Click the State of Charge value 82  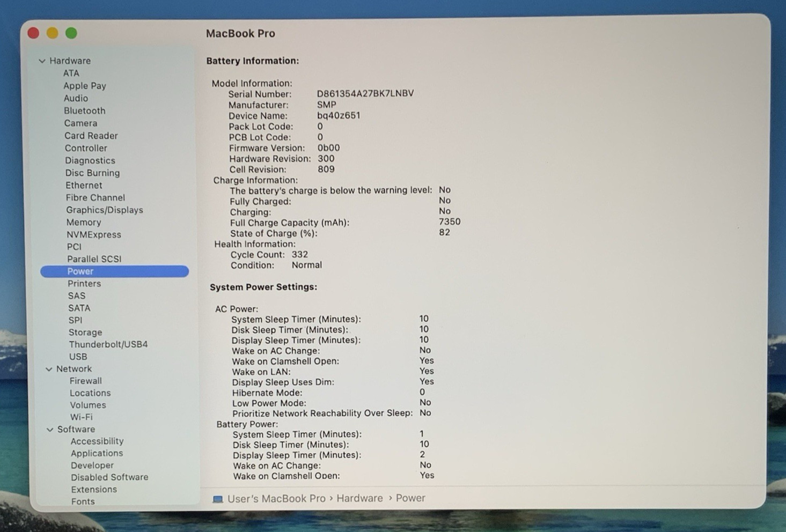click(444, 233)
